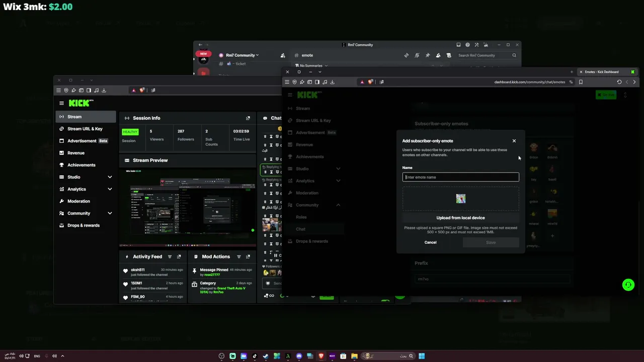Viewport: 644px width, 362px height.
Task: Click the uploaded emote image preview
Action: coord(461,199)
